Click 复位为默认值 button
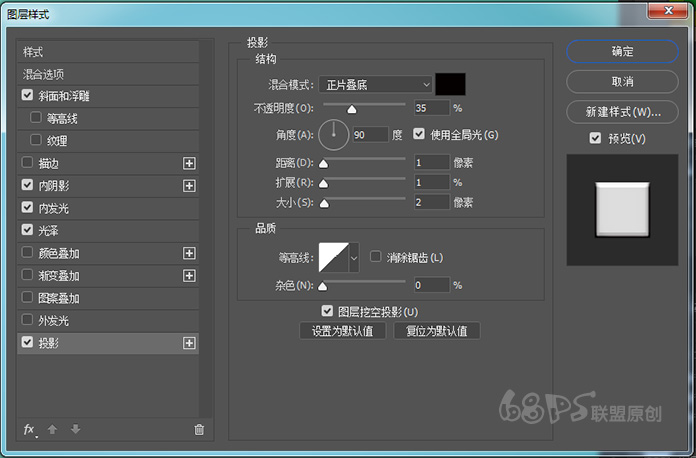Image resolution: width=696 pixels, height=458 pixels. 437,331
